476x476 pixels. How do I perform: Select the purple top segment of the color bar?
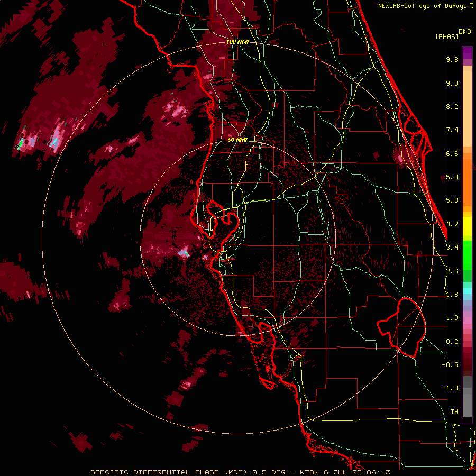(467, 53)
